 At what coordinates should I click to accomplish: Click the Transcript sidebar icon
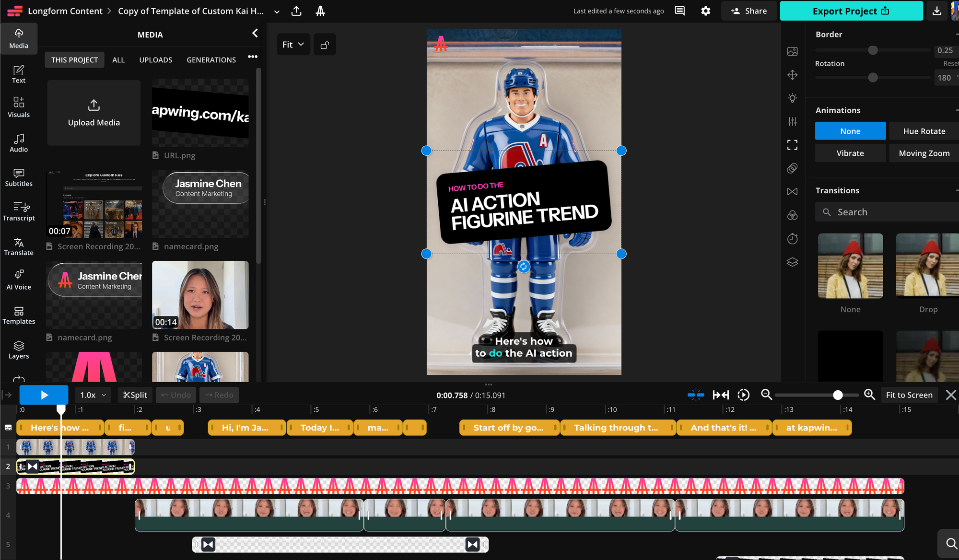tap(19, 211)
